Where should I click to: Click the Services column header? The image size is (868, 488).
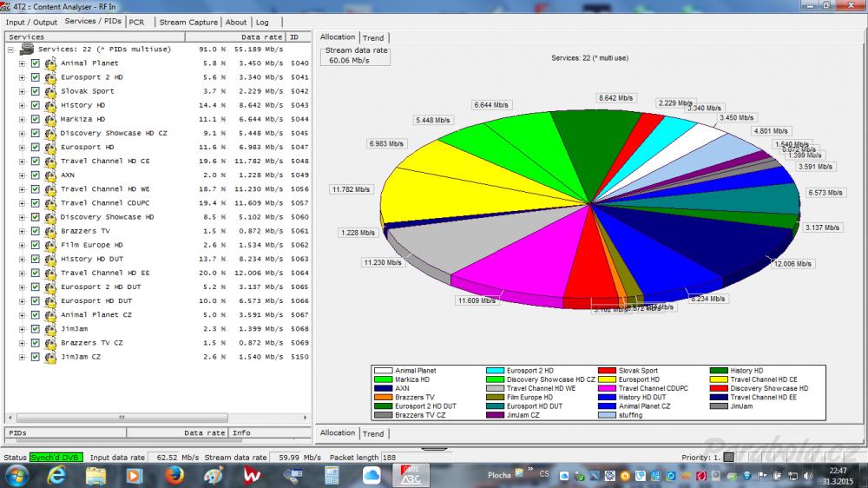[95, 37]
